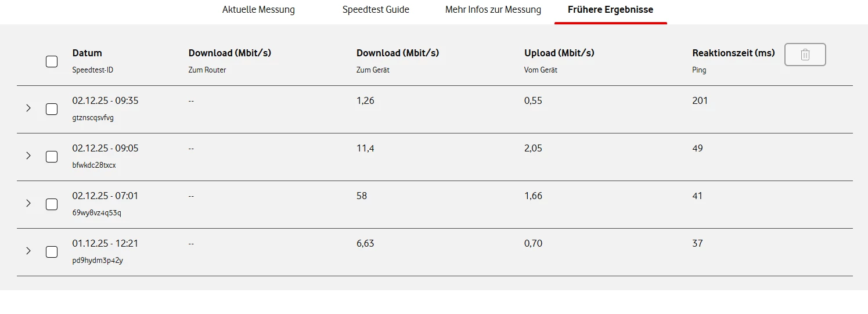Expand the 01.12.25 - 12:21 result row
Image resolution: width=868 pixels, height=314 pixels.
pyautogui.click(x=28, y=251)
